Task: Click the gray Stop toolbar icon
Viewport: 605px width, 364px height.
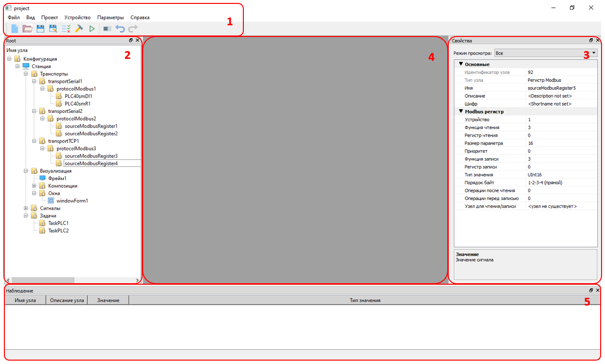Action: click(x=107, y=29)
